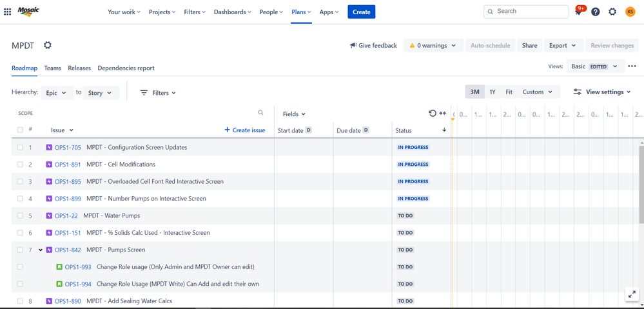Click the Search input field
The height and width of the screenshot is (309, 644).
point(526,12)
